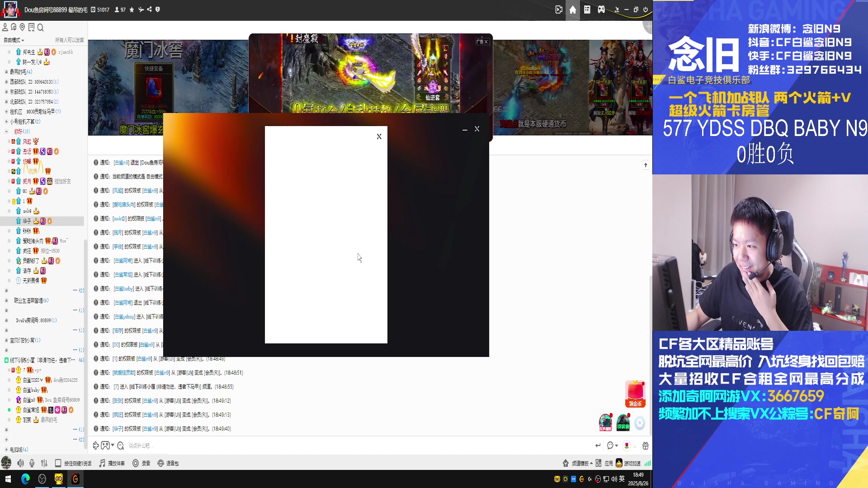This screenshot has width=868, height=488.
Task: Open the Windows Start button
Action: (x=8, y=479)
